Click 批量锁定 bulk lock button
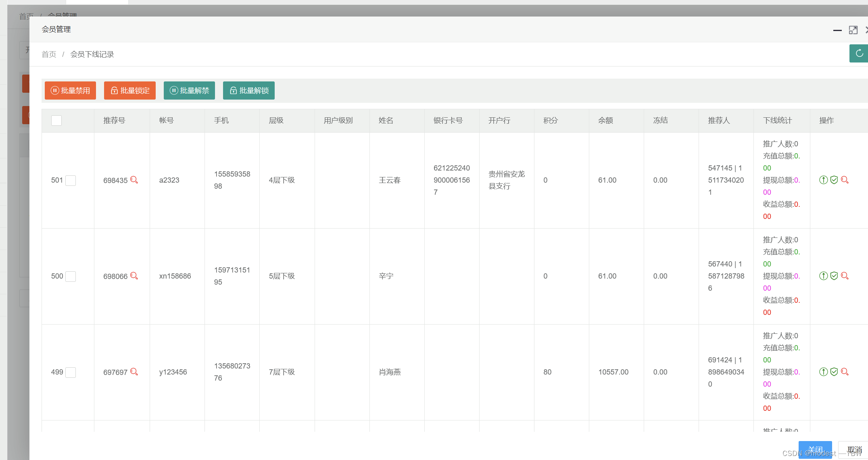This screenshot has width=868, height=460. pyautogui.click(x=130, y=90)
